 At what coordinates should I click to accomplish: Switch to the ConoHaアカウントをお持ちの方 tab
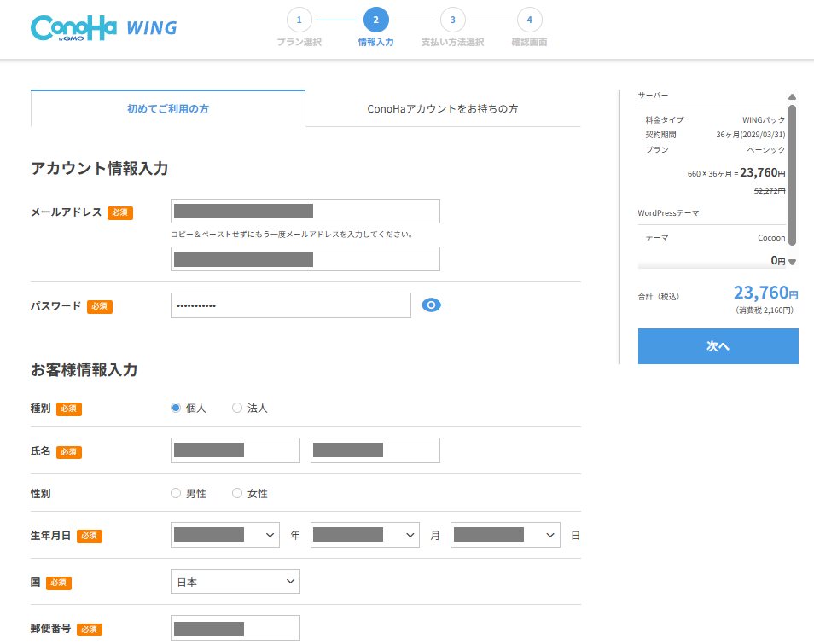[x=444, y=109]
